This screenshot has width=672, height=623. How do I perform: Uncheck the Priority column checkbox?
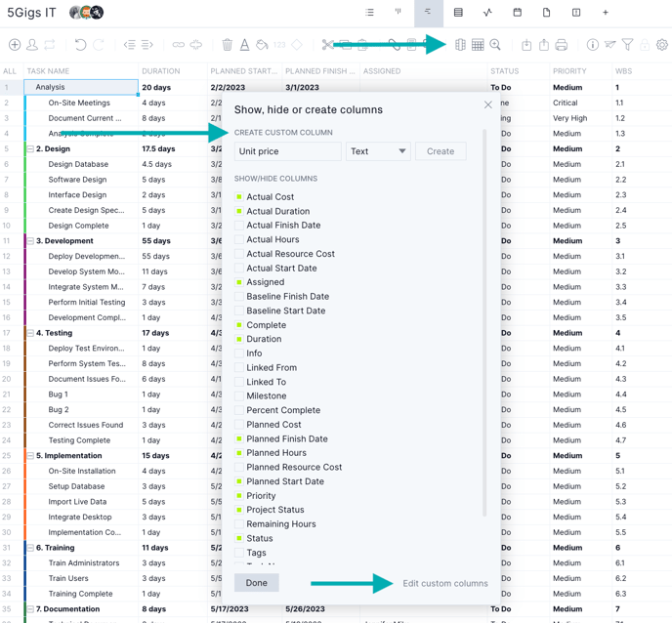tap(239, 495)
